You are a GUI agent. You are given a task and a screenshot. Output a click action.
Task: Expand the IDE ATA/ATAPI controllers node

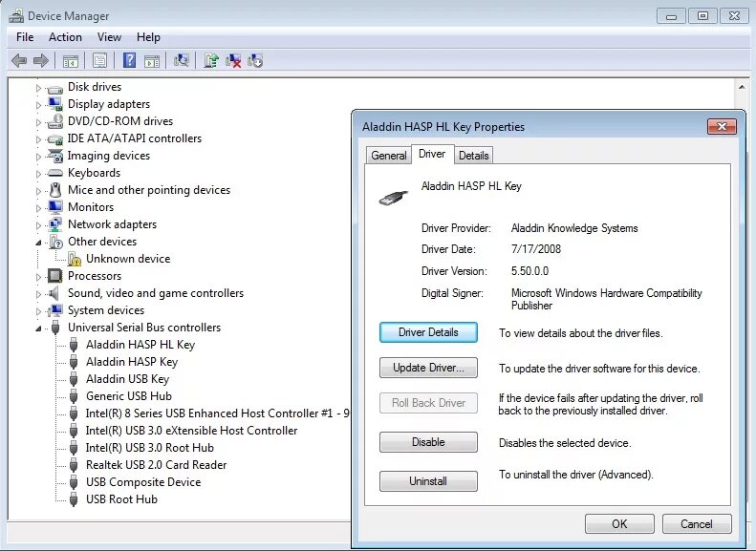click(x=38, y=139)
